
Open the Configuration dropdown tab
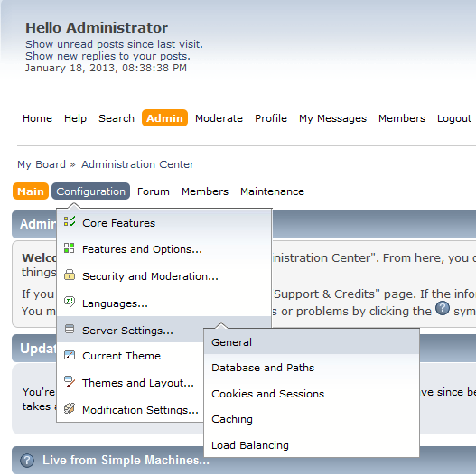click(90, 191)
